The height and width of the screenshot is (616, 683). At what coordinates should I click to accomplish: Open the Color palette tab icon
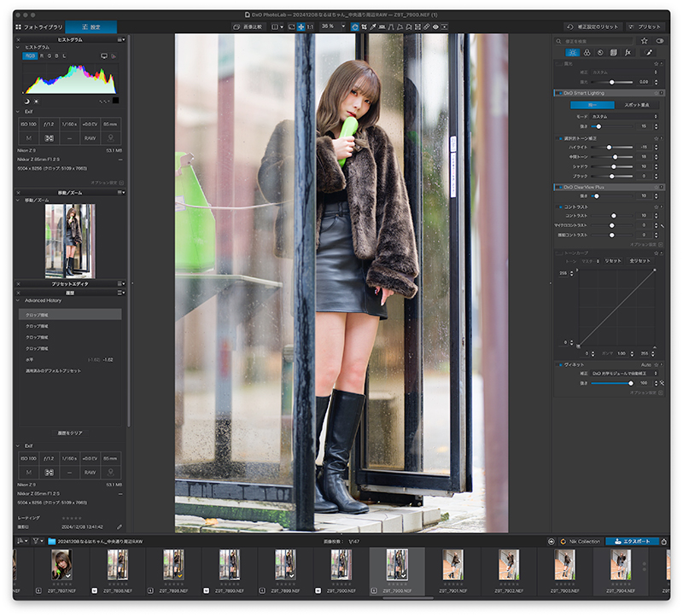[587, 52]
